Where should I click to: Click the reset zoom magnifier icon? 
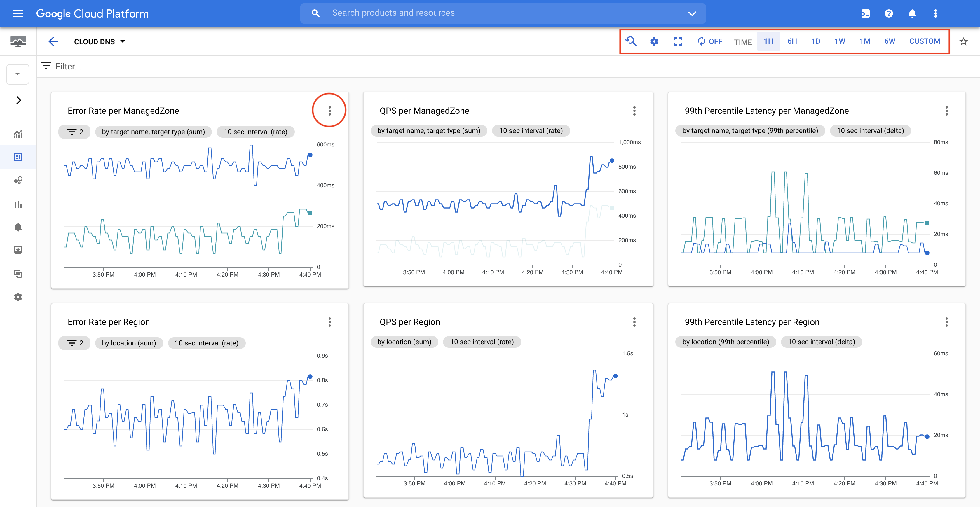(x=631, y=41)
